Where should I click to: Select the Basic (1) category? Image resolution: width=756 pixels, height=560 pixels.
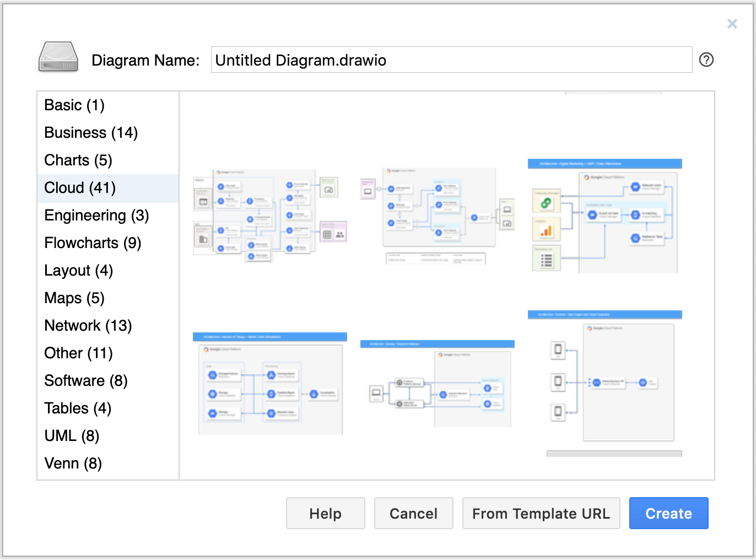(x=108, y=105)
